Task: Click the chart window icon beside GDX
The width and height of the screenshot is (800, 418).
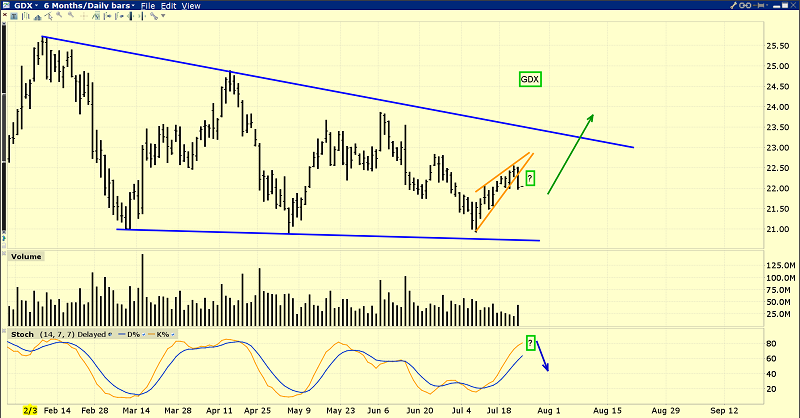Action: coord(6,5)
